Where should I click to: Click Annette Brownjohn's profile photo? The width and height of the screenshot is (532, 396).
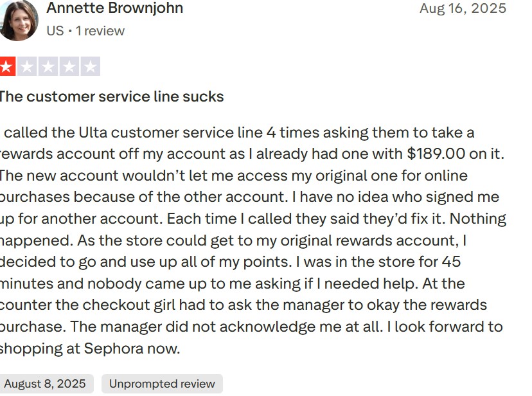(x=17, y=20)
